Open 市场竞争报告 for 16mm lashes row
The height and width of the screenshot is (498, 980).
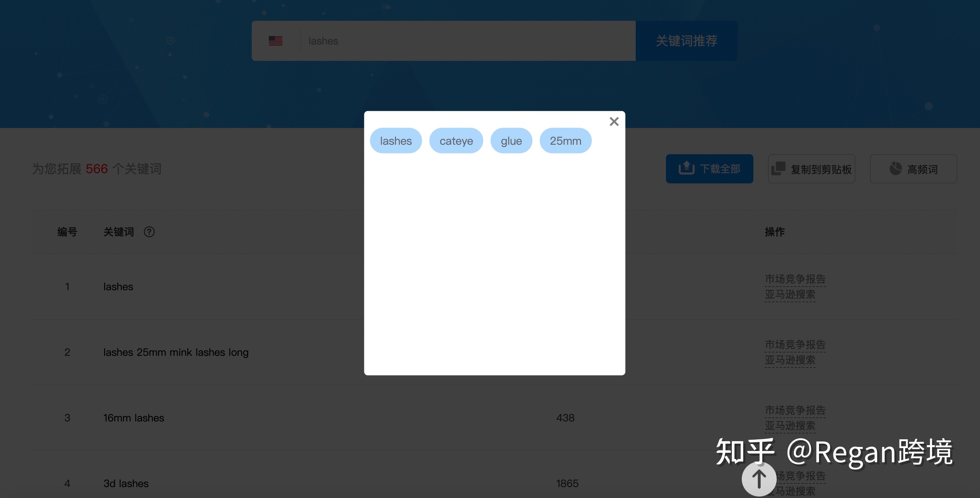(x=795, y=410)
